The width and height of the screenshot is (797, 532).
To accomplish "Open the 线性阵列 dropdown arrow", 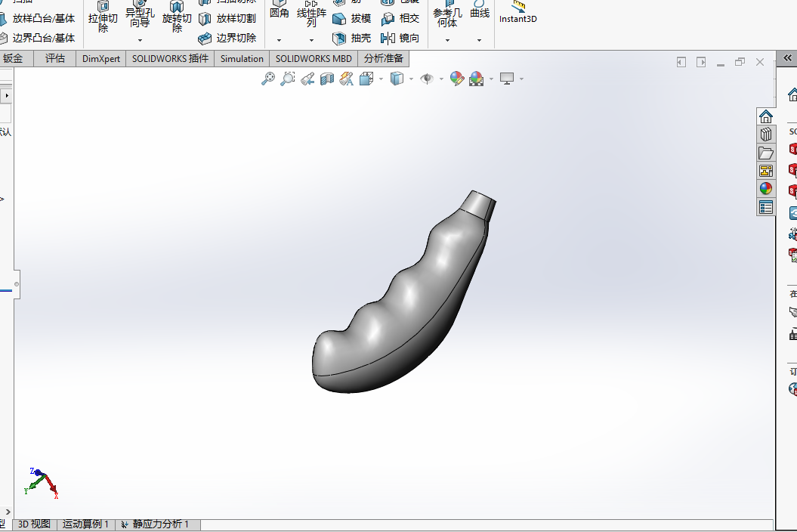I will point(311,39).
